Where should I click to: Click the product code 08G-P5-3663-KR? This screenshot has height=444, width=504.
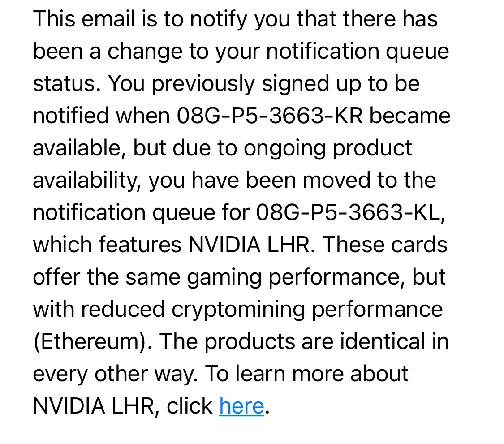(270, 116)
